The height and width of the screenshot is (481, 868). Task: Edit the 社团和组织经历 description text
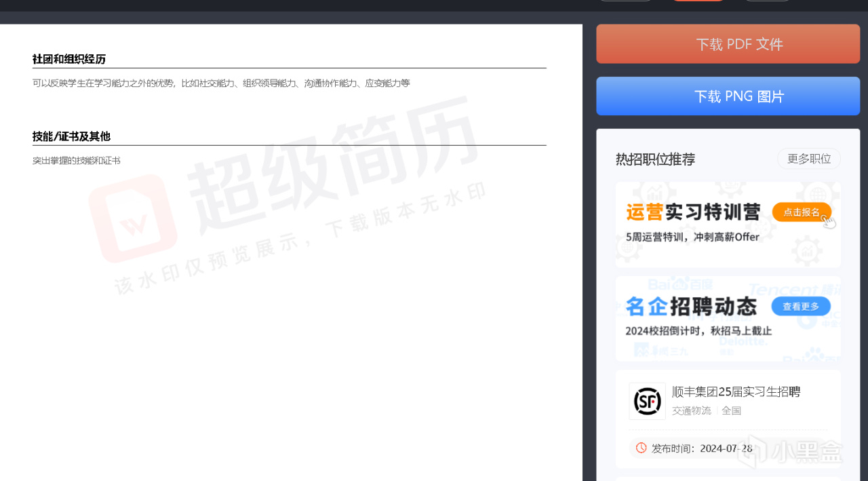pyautogui.click(x=221, y=83)
